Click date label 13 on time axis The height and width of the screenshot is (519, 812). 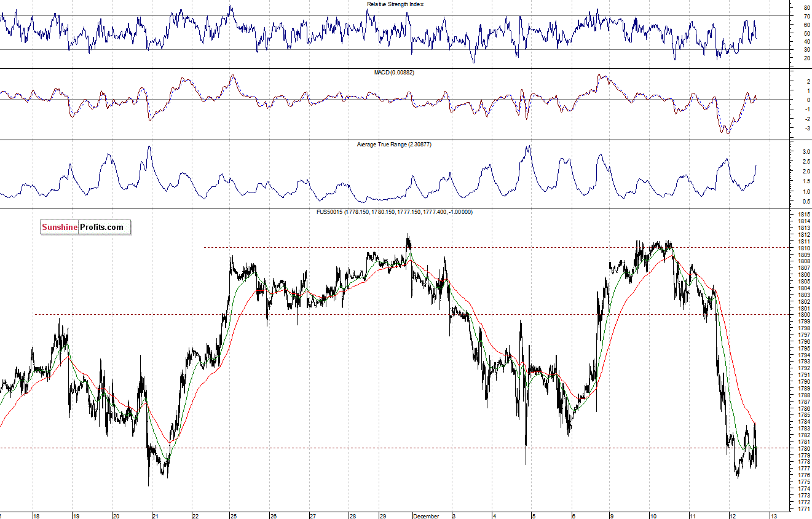coord(774,516)
